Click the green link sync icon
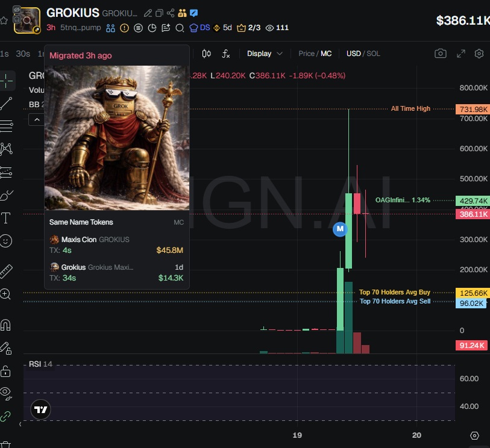490x448 pixels. tap(5, 416)
